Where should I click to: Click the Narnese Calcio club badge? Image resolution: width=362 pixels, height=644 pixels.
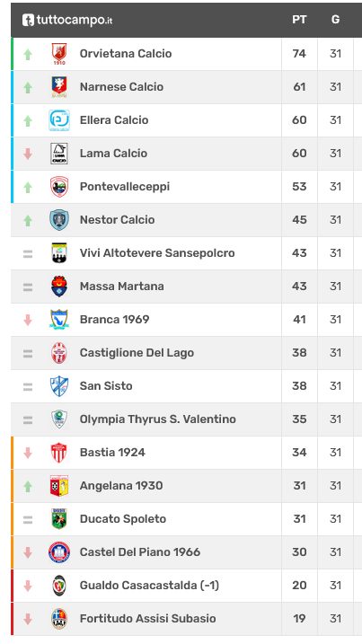[x=59, y=87]
